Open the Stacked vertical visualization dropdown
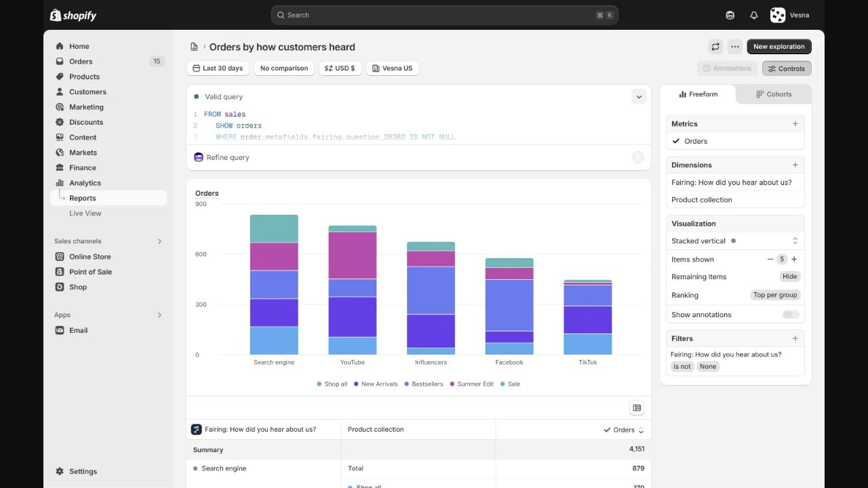 coord(735,241)
